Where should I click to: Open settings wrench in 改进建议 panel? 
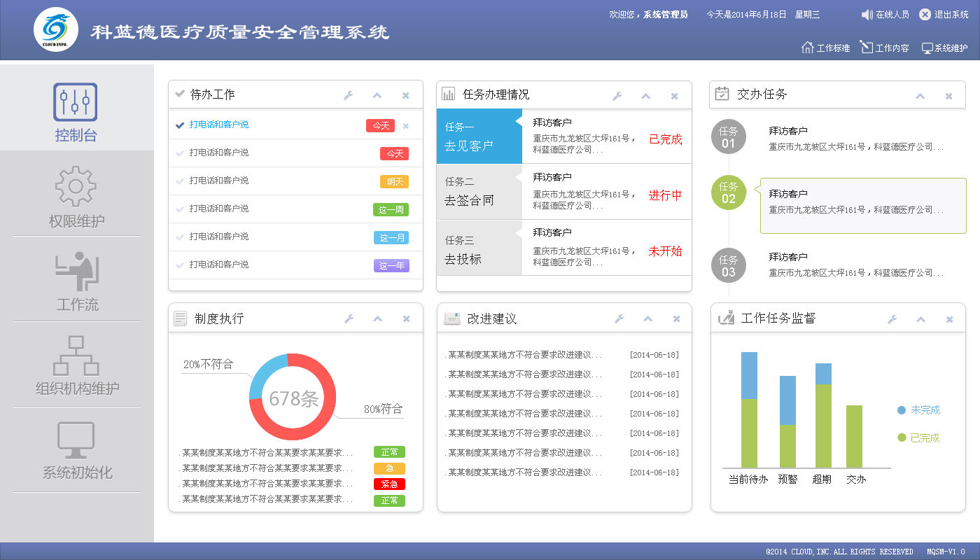619,318
